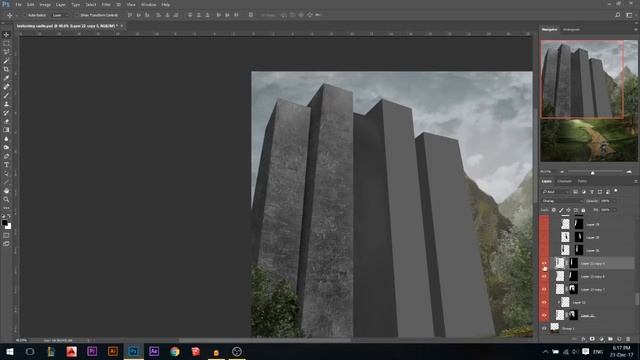640x360 pixels.
Task: Open workspace switcher in options bar
Action: pyautogui.click(x=629, y=15)
